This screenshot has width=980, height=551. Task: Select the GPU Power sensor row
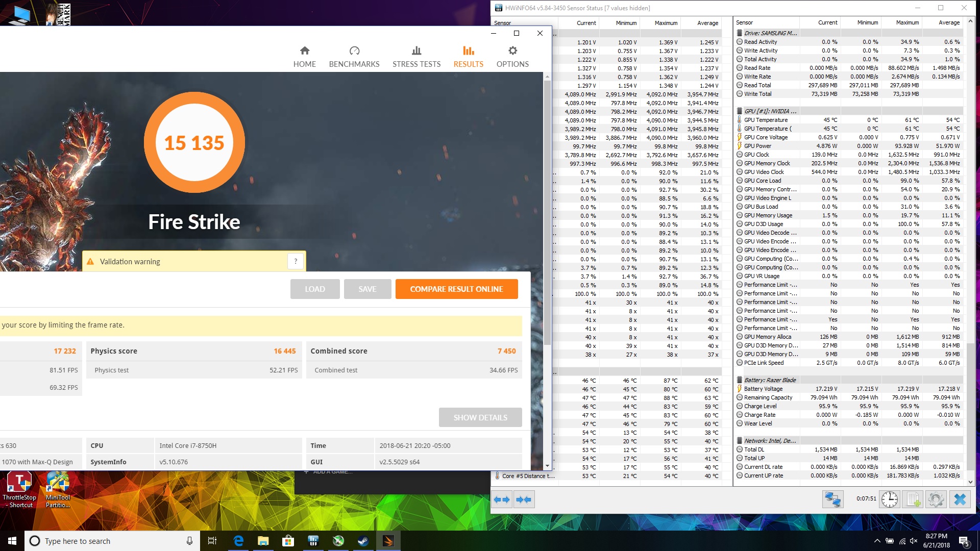[x=849, y=146]
